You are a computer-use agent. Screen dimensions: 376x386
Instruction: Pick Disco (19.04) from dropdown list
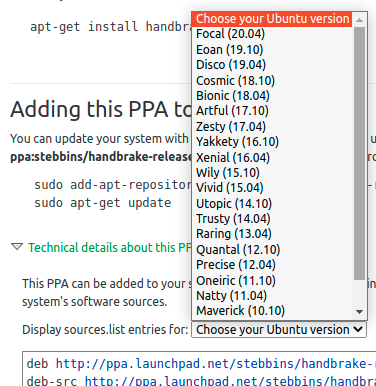coord(272,65)
